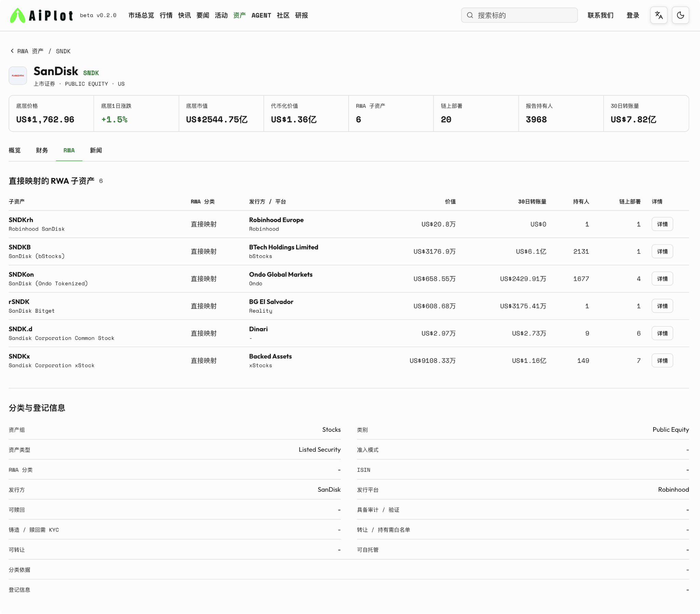
Task: Click the AiPlot green leaf logo
Action: click(x=17, y=15)
